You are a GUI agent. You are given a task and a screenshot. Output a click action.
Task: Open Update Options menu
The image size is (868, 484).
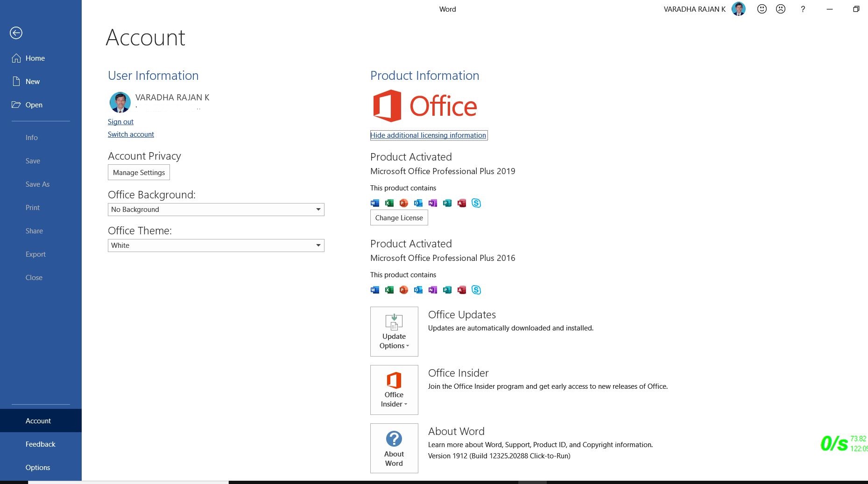click(394, 331)
